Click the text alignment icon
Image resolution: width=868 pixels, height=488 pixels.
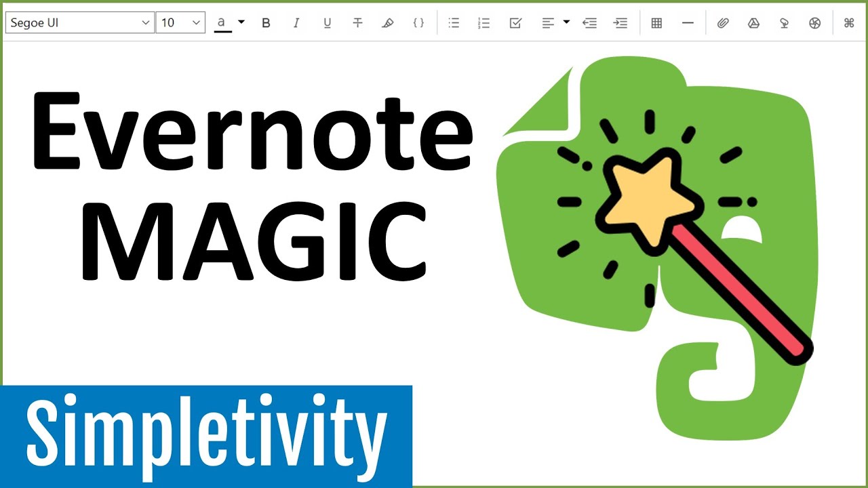[x=548, y=23]
